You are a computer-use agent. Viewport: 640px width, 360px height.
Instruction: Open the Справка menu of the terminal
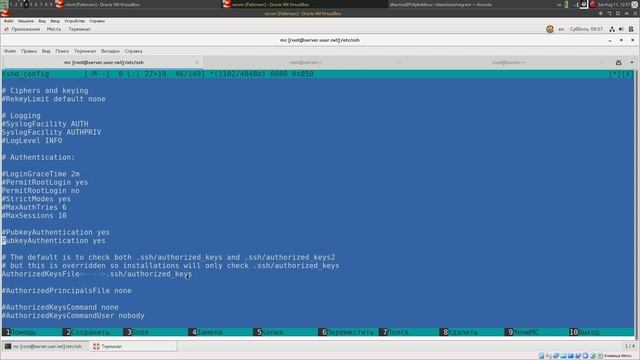[x=133, y=51]
